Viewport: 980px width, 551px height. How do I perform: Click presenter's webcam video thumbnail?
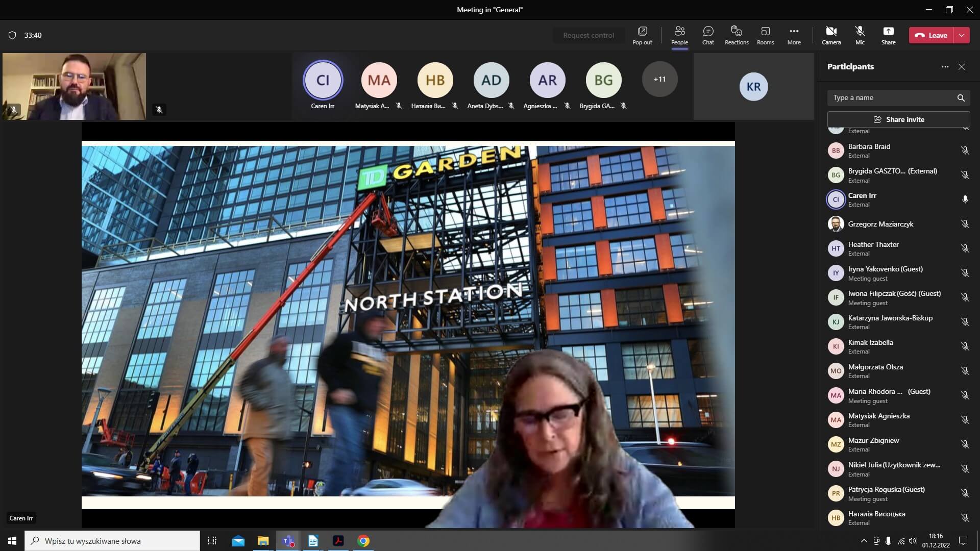(75, 87)
